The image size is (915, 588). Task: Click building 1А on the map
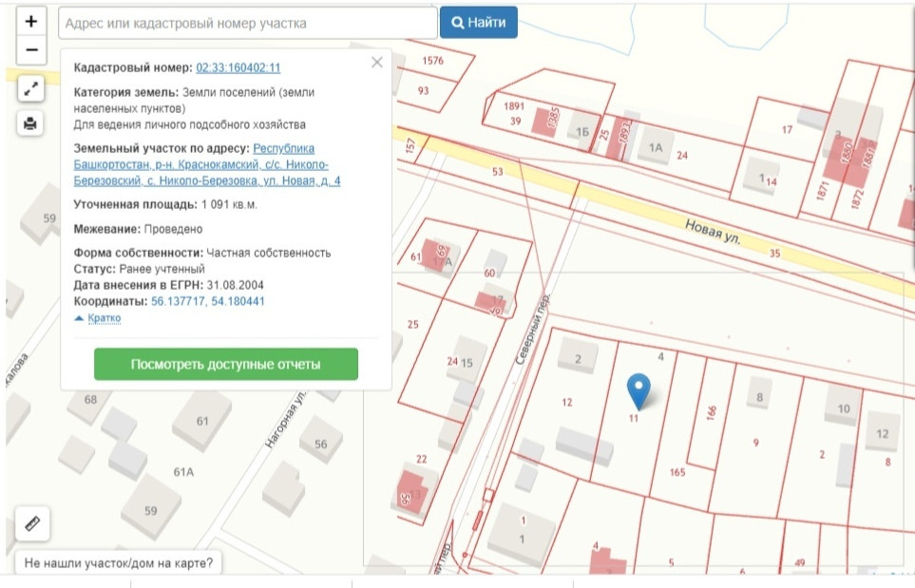[x=656, y=148]
